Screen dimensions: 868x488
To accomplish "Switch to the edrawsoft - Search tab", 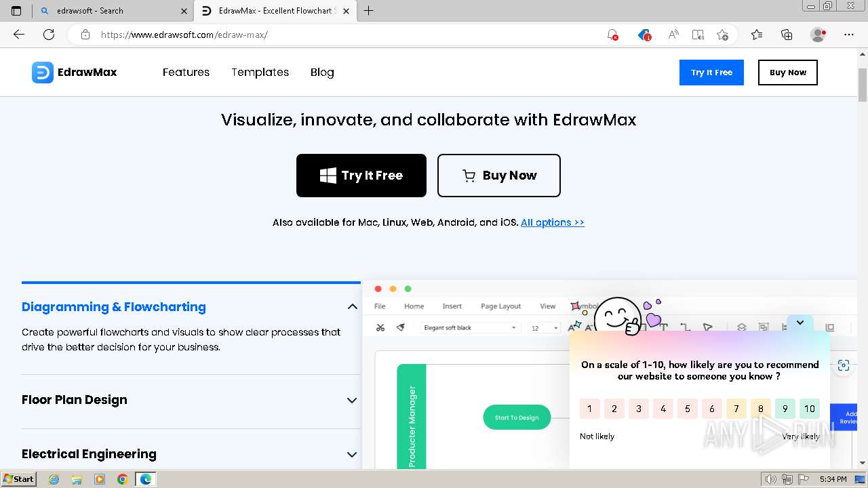I will [113, 11].
